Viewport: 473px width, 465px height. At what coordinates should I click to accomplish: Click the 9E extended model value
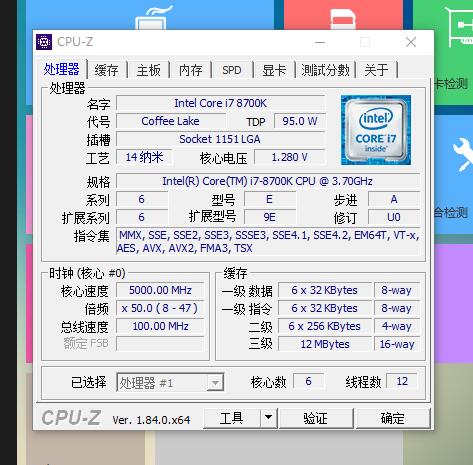point(270,217)
